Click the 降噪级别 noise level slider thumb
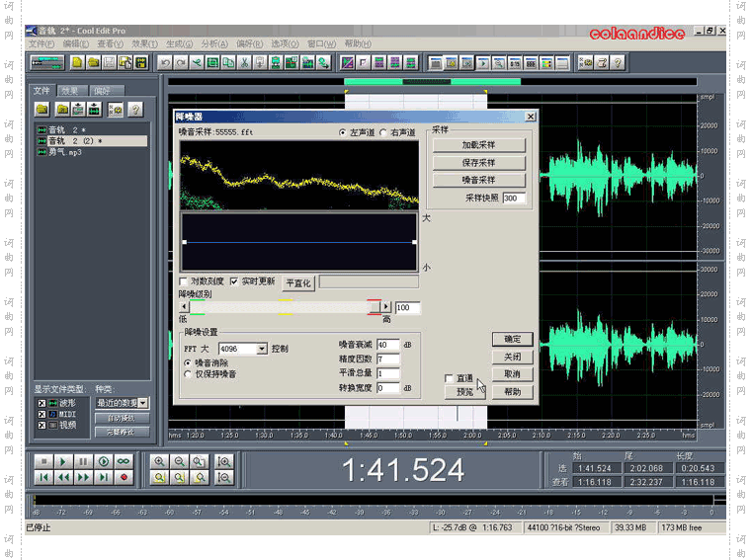Viewport: 751px width, 560px height. click(x=375, y=307)
